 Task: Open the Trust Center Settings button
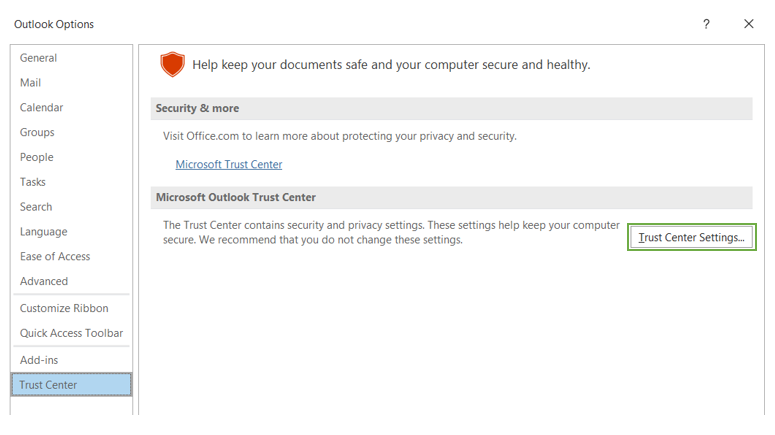point(691,238)
